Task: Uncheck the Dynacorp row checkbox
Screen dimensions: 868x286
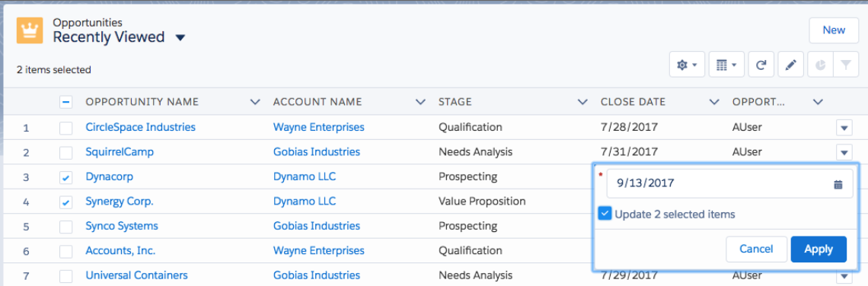Action: [x=66, y=177]
